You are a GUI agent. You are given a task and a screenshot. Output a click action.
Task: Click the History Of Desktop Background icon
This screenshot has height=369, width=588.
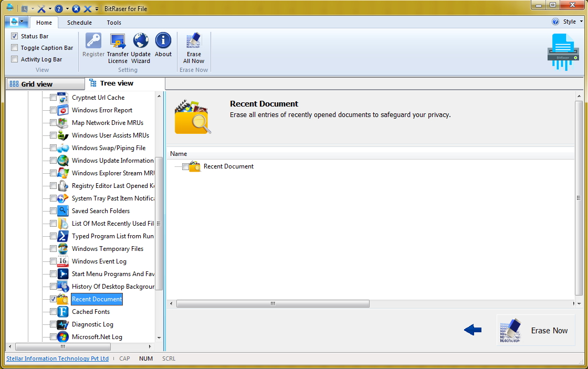point(63,287)
